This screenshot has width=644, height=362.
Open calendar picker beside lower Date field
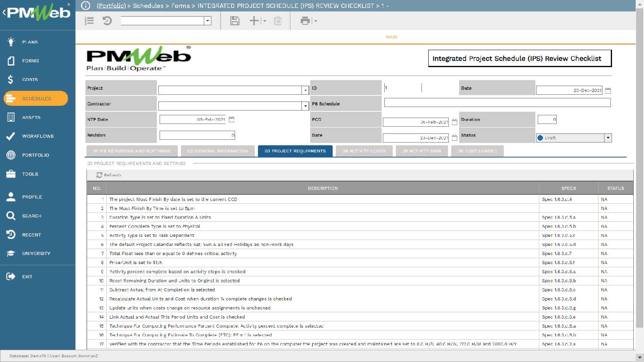coord(454,138)
